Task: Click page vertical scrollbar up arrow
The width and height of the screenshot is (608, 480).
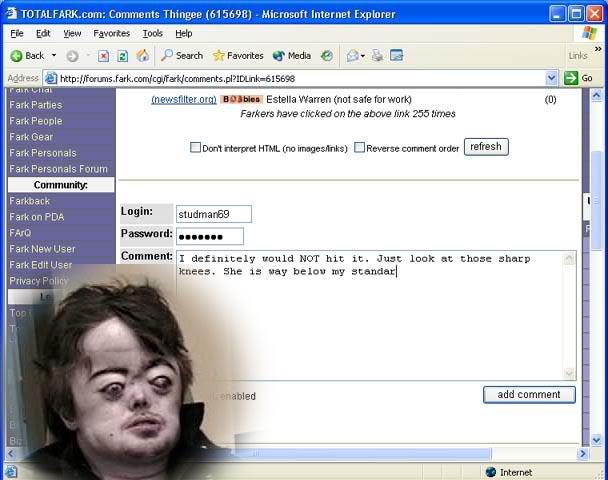Action: point(596,95)
